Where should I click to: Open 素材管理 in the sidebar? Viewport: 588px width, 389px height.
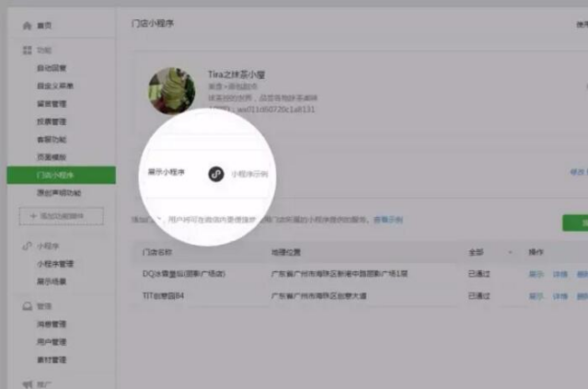(x=52, y=360)
